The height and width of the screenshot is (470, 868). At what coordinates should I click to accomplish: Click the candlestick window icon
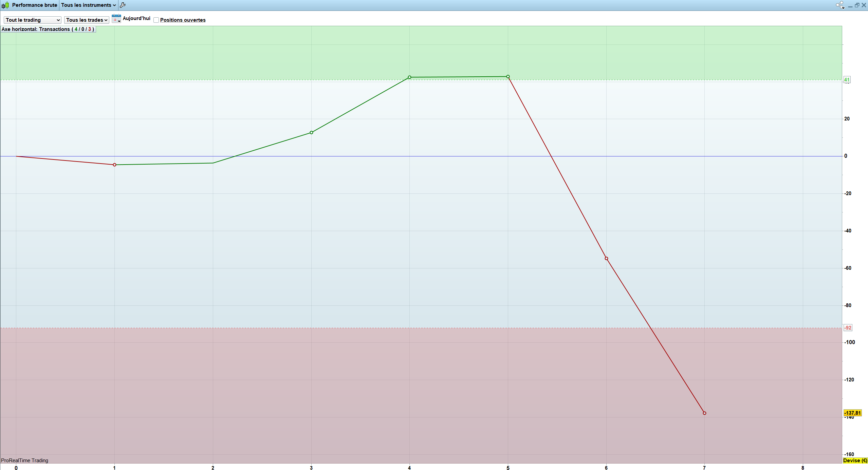(x=5, y=5)
